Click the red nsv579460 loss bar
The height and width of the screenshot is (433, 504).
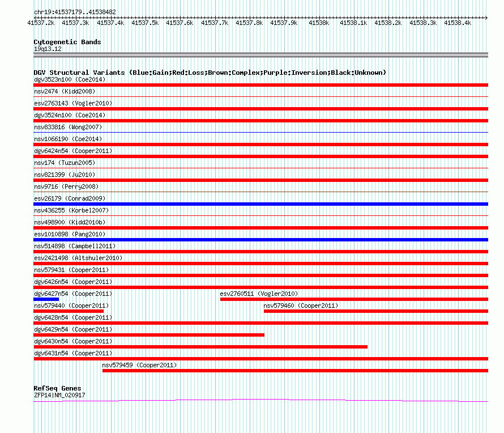coord(376,311)
